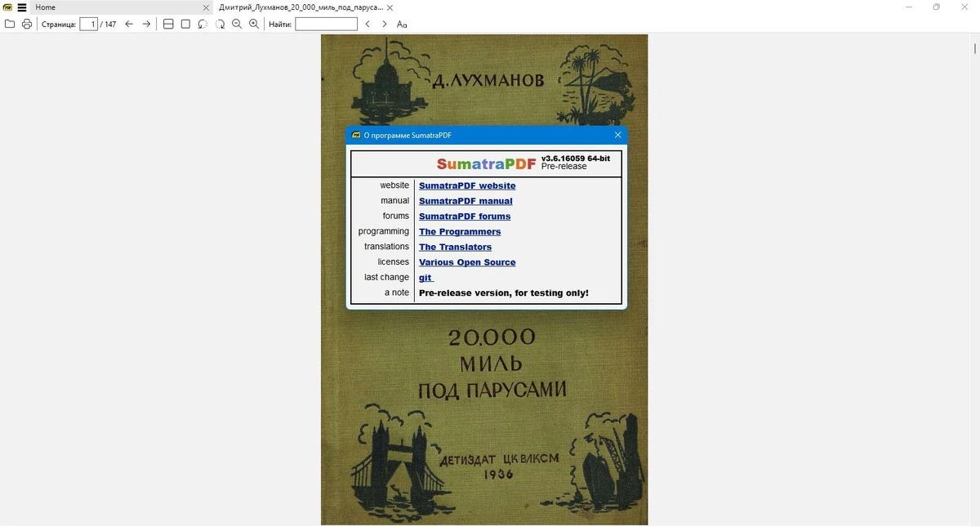Click the 'Страница:' label in toolbar

[59, 25]
